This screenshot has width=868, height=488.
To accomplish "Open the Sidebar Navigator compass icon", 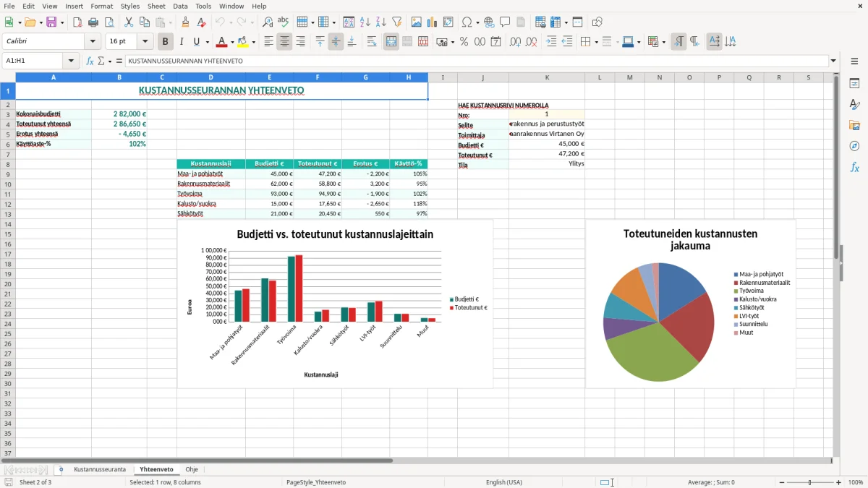I will point(854,146).
